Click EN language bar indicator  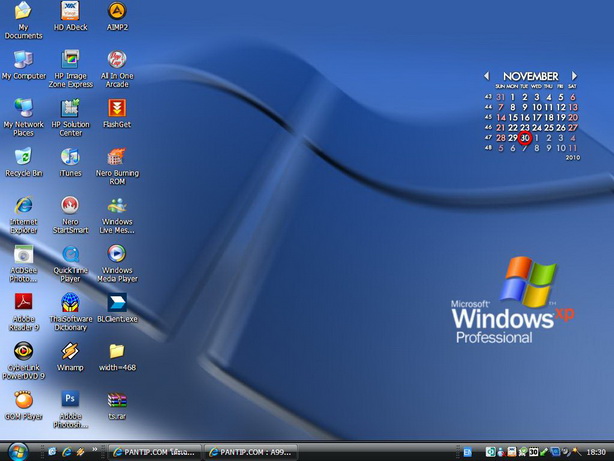click(467, 452)
